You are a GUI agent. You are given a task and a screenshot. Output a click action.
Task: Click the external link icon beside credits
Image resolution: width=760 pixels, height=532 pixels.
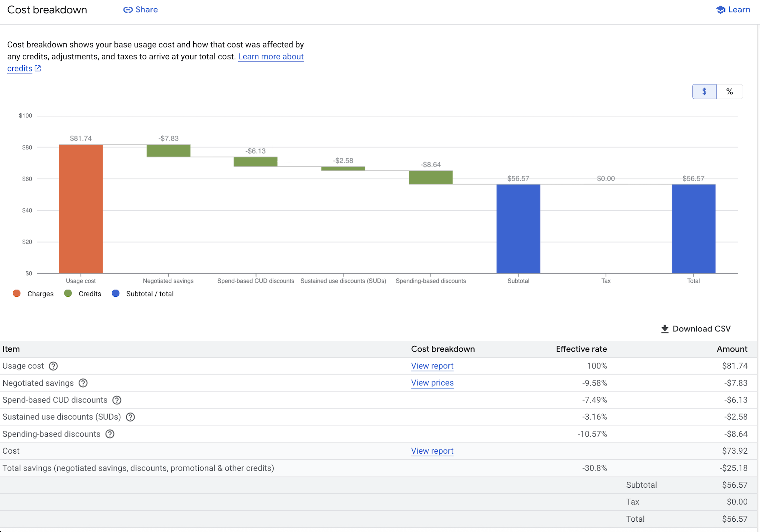(x=38, y=68)
